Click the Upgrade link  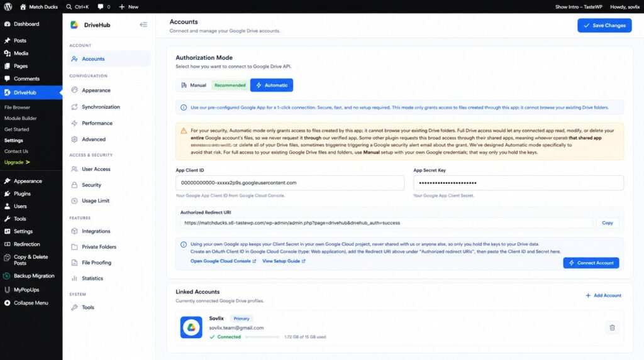coord(17,162)
